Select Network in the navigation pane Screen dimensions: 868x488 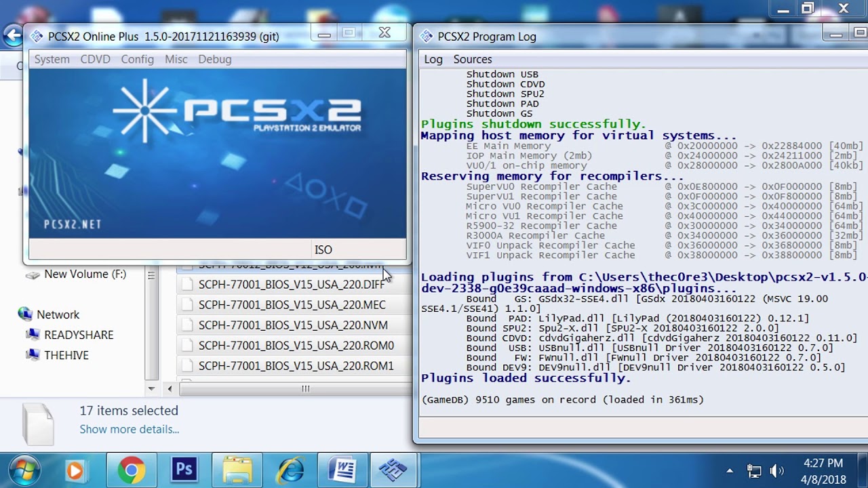click(x=58, y=314)
